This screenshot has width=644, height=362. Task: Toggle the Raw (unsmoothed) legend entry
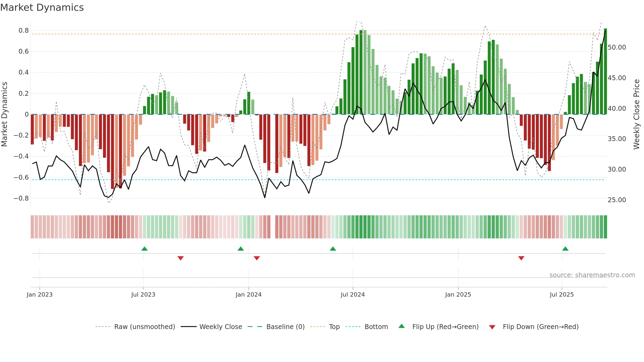pos(135,327)
